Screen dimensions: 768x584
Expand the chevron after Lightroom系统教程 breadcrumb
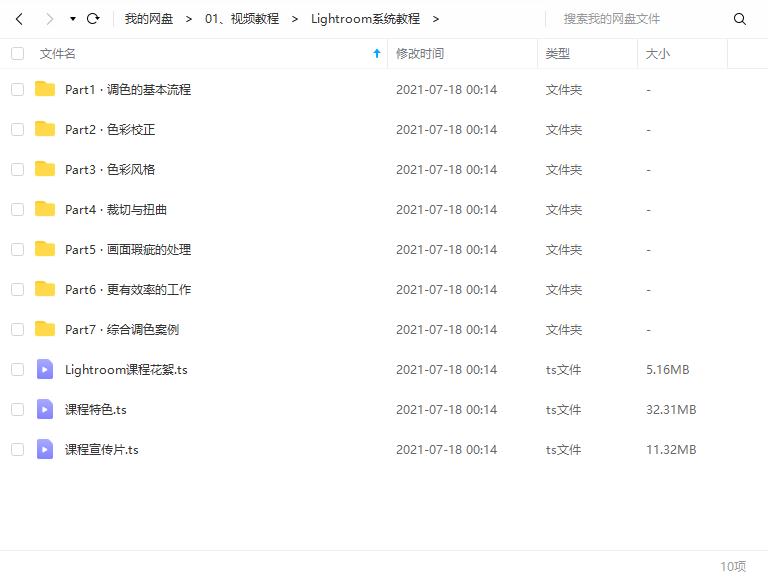point(435,19)
